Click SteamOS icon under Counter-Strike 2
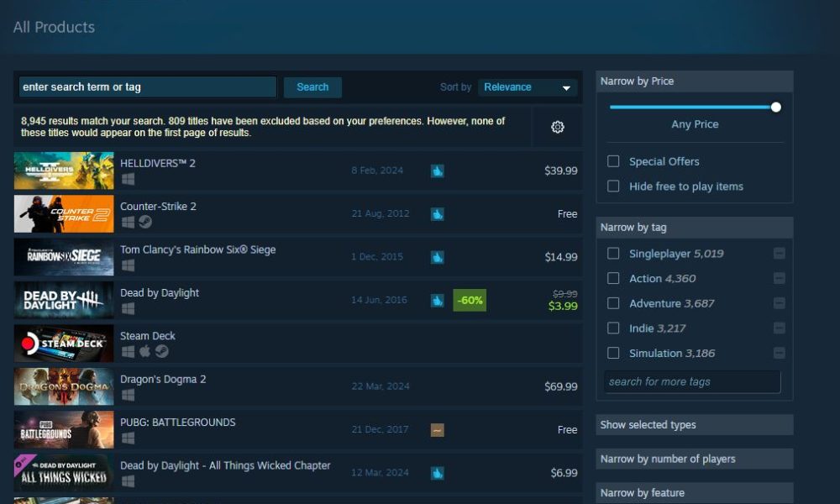The width and height of the screenshot is (840, 504). click(145, 222)
